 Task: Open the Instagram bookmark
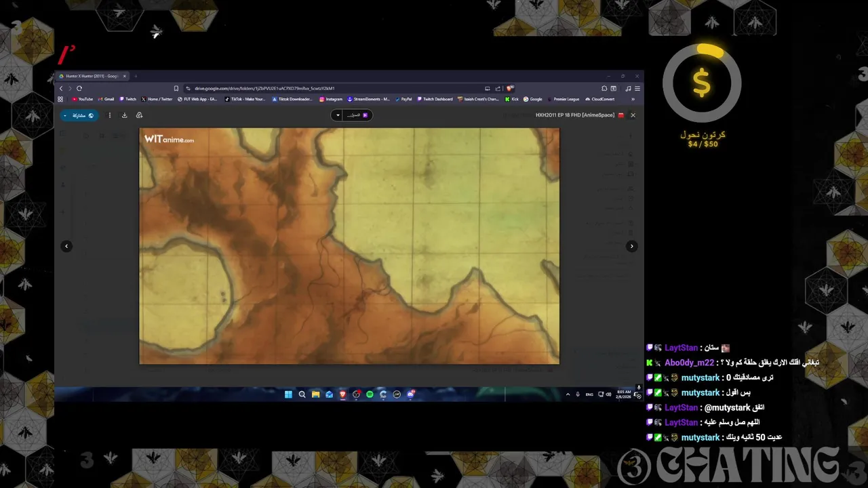click(331, 99)
